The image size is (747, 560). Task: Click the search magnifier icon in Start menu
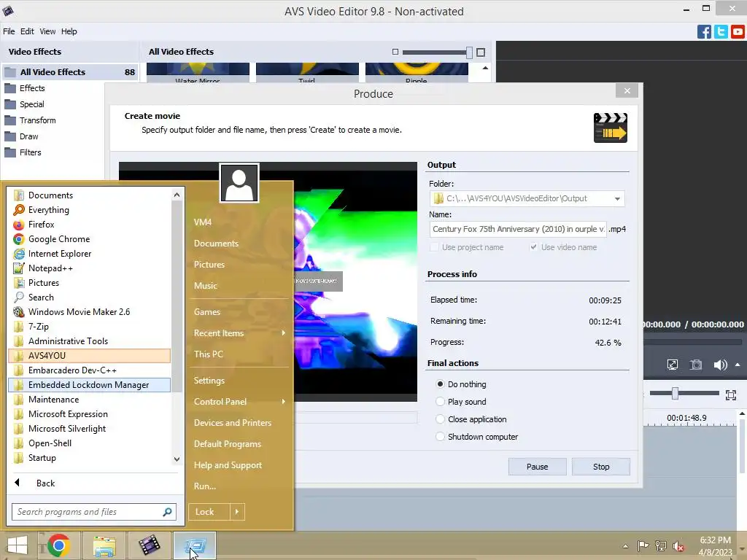[x=167, y=512]
